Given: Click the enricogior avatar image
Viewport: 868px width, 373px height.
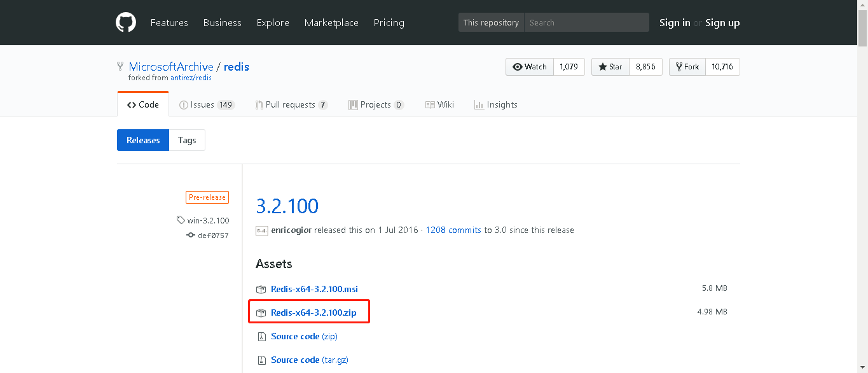Looking at the screenshot, I should [x=261, y=230].
